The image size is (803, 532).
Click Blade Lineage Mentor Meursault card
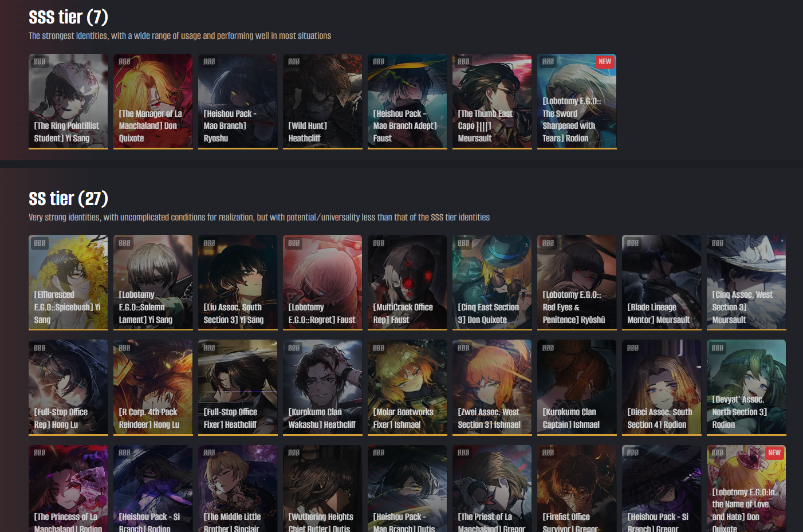(x=662, y=282)
